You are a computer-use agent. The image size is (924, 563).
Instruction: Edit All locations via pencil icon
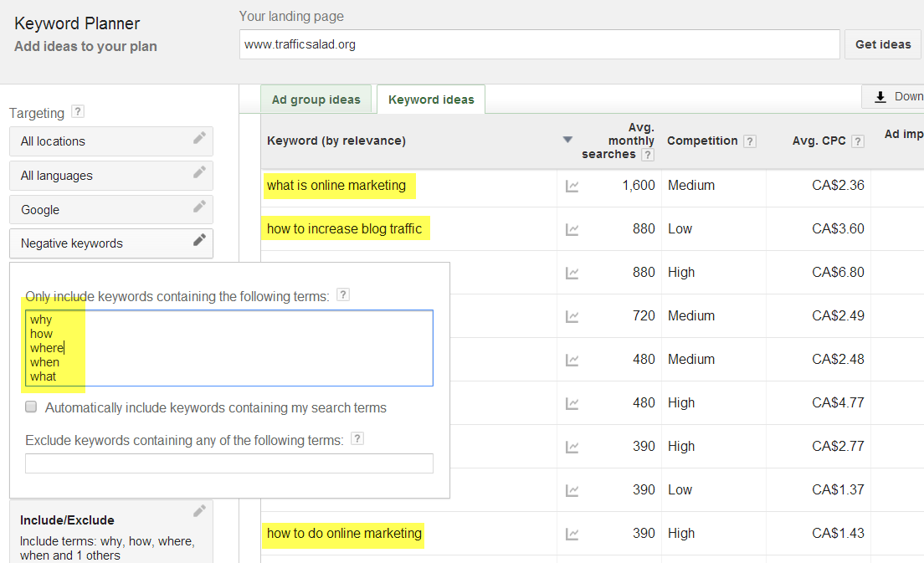pos(199,139)
